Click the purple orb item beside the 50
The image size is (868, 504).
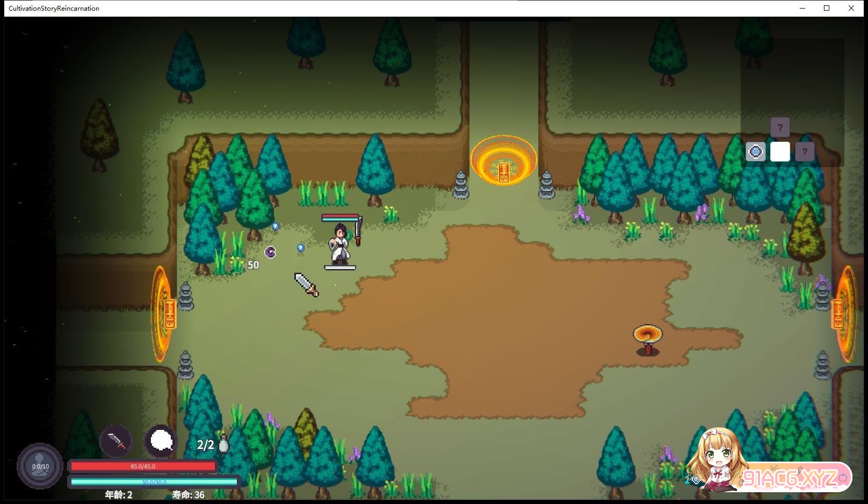coord(270,252)
